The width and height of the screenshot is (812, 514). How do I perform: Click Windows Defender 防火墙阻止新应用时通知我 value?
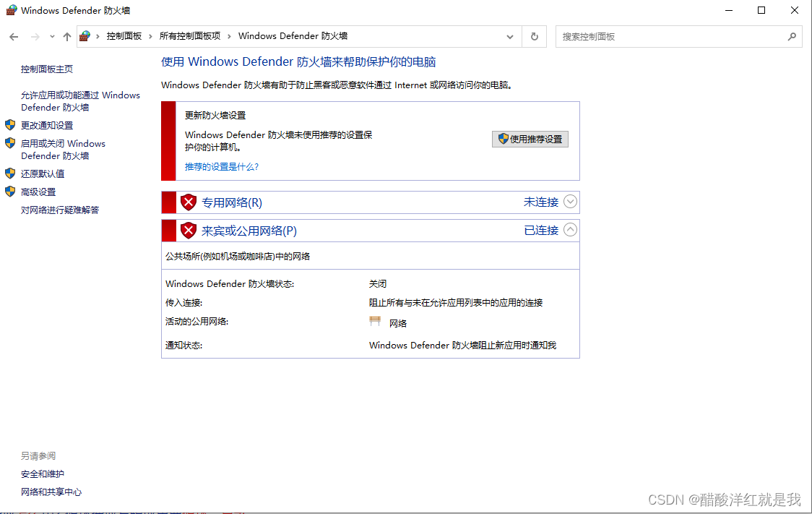(462, 345)
